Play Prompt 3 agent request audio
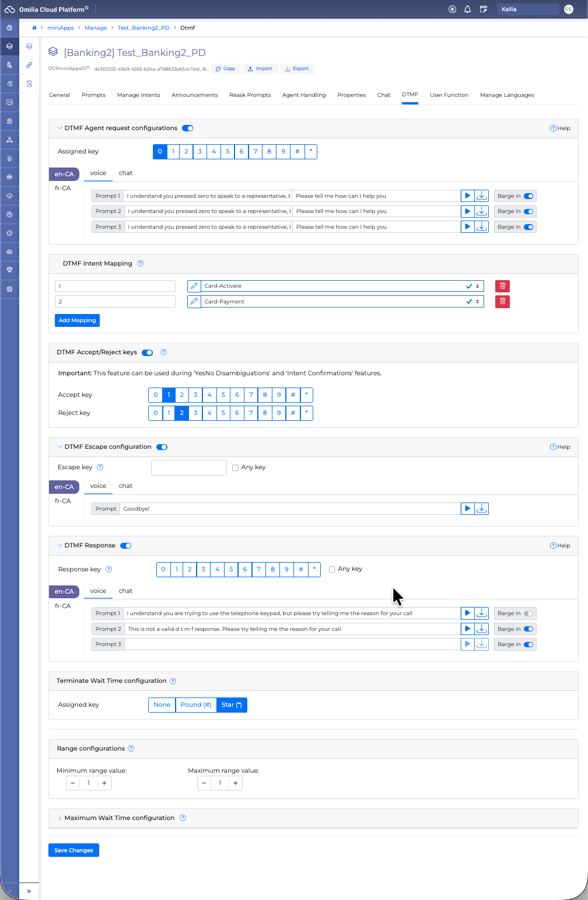Image resolution: width=588 pixels, height=900 pixels. click(467, 226)
